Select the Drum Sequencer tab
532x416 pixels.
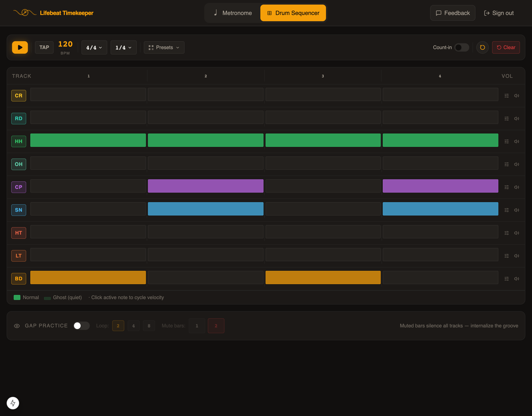[293, 13]
